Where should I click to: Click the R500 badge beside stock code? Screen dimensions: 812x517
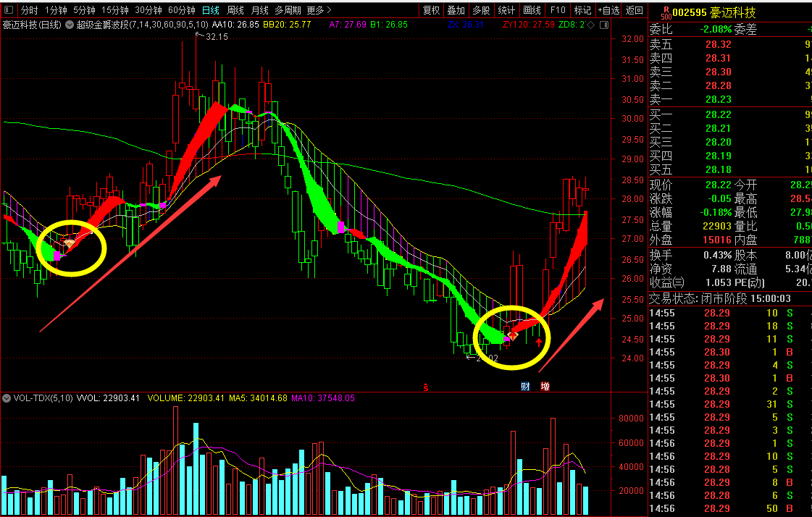coord(666,14)
